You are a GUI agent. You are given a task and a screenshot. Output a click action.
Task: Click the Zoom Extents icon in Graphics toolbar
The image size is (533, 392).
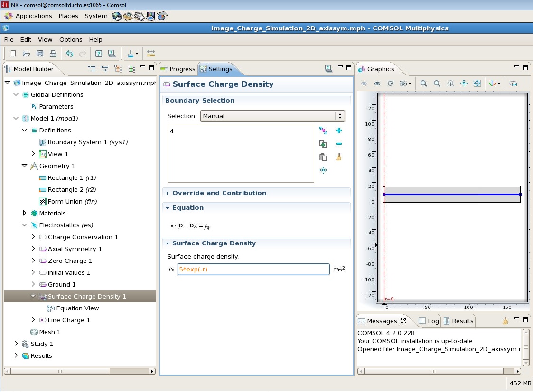click(x=477, y=84)
